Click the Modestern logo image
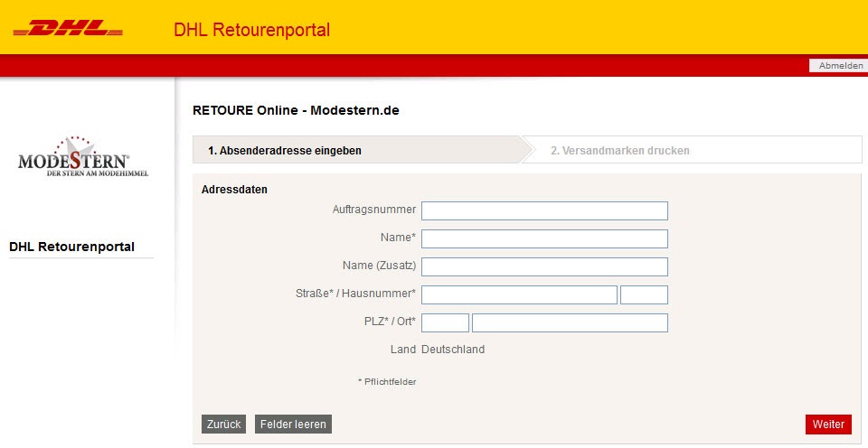The height and width of the screenshot is (448, 868). (x=83, y=156)
